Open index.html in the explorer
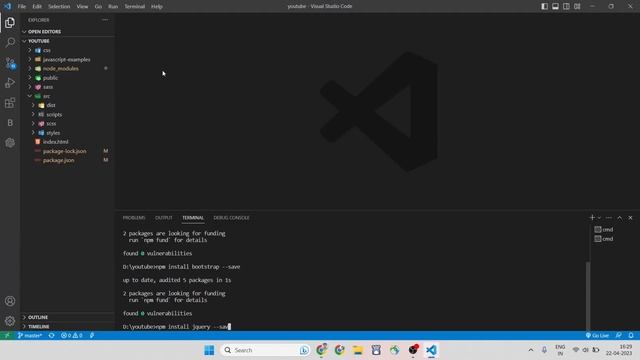Screen dimensions: 640x360 coord(67,142)
